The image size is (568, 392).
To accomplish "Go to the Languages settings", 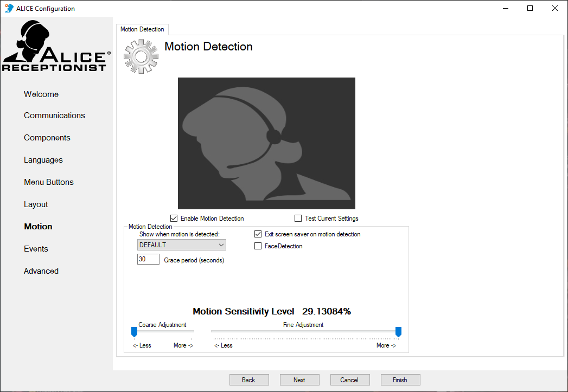I will pos(43,159).
